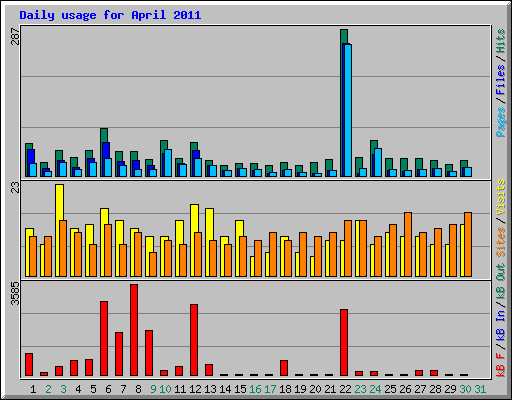Click the tall cyan Pages bar for day 22
This screenshot has height=400, width=512.
[x=348, y=110]
